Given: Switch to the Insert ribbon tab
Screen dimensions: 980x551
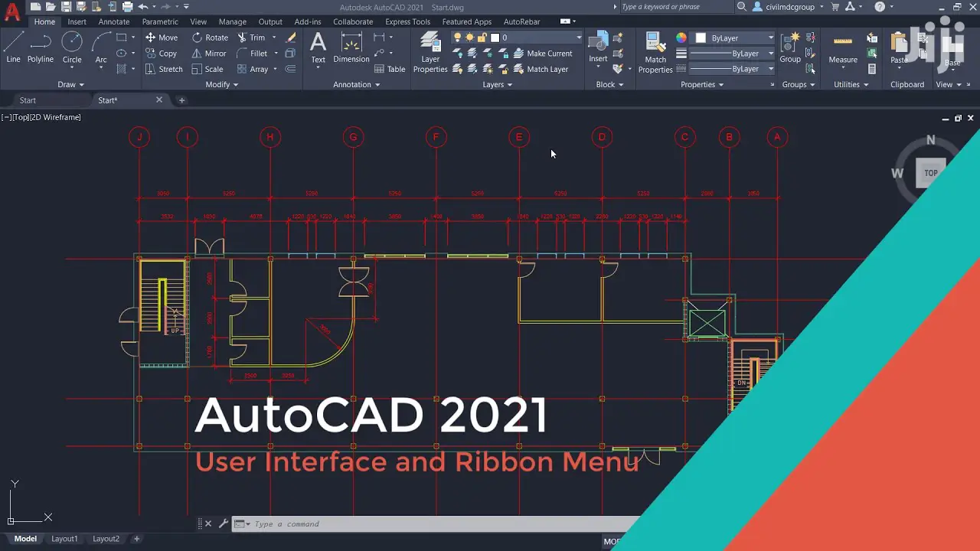Looking at the screenshot, I should click(77, 21).
